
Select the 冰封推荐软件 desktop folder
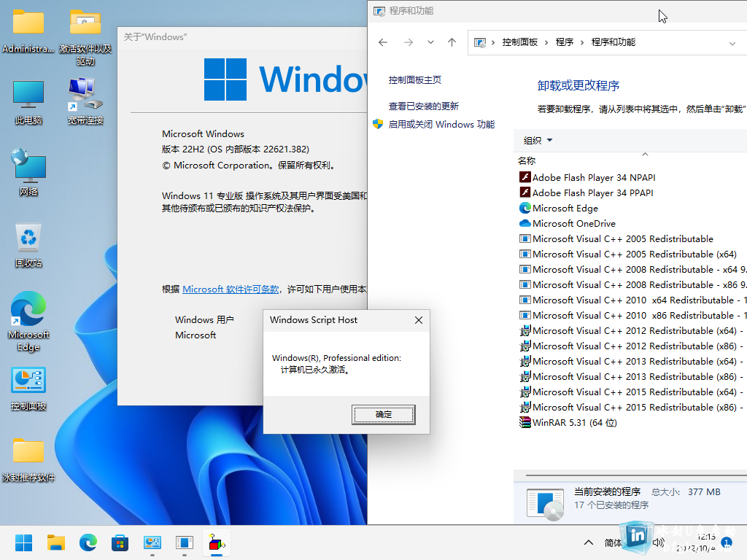pos(28,459)
